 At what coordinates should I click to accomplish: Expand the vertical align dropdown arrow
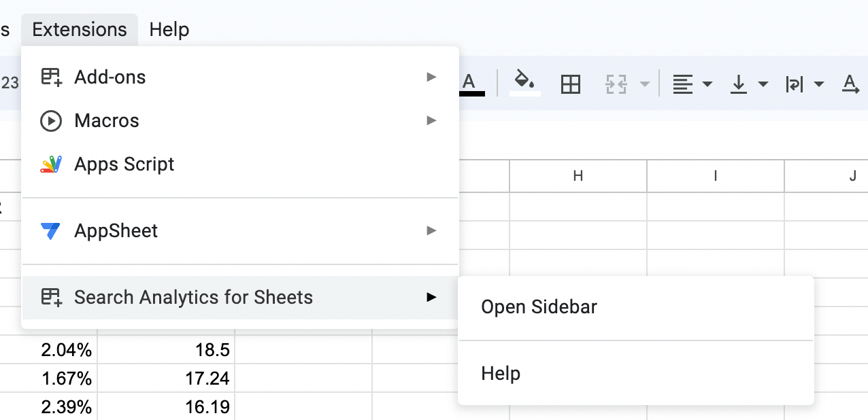[x=763, y=85]
